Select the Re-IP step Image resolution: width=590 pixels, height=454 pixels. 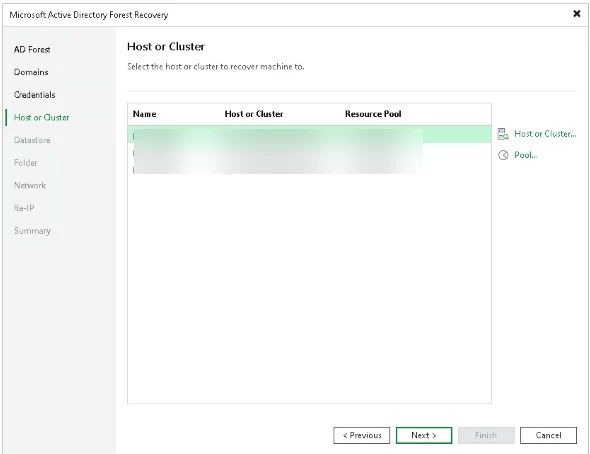[x=24, y=208]
